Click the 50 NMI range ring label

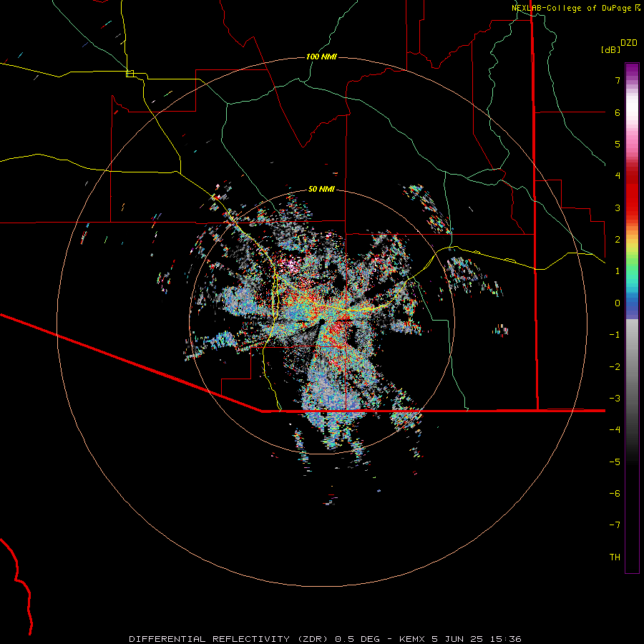(x=321, y=189)
